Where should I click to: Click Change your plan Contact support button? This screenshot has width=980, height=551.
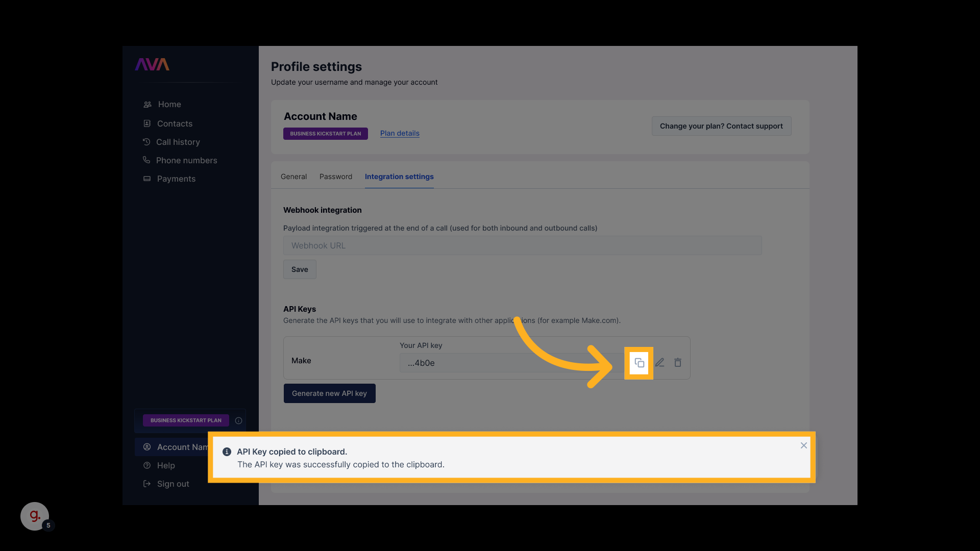click(x=721, y=126)
